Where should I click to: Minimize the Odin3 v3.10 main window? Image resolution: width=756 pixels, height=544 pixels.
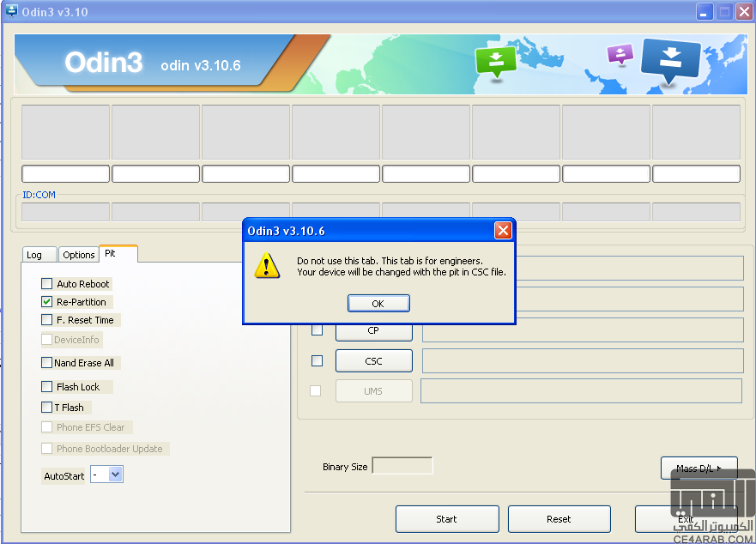(705, 11)
